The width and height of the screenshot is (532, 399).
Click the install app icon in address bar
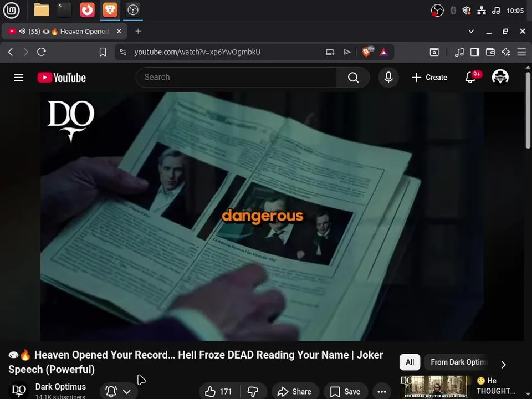click(x=330, y=52)
